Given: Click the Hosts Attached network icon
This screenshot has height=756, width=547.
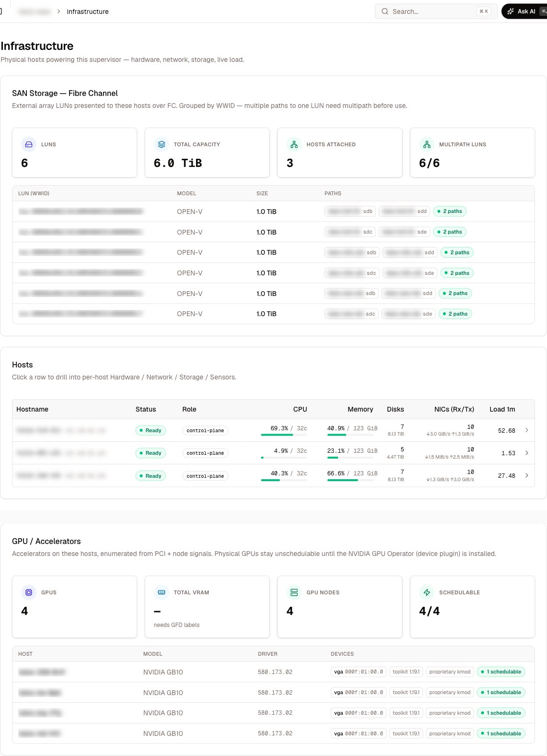Looking at the screenshot, I should click(294, 144).
